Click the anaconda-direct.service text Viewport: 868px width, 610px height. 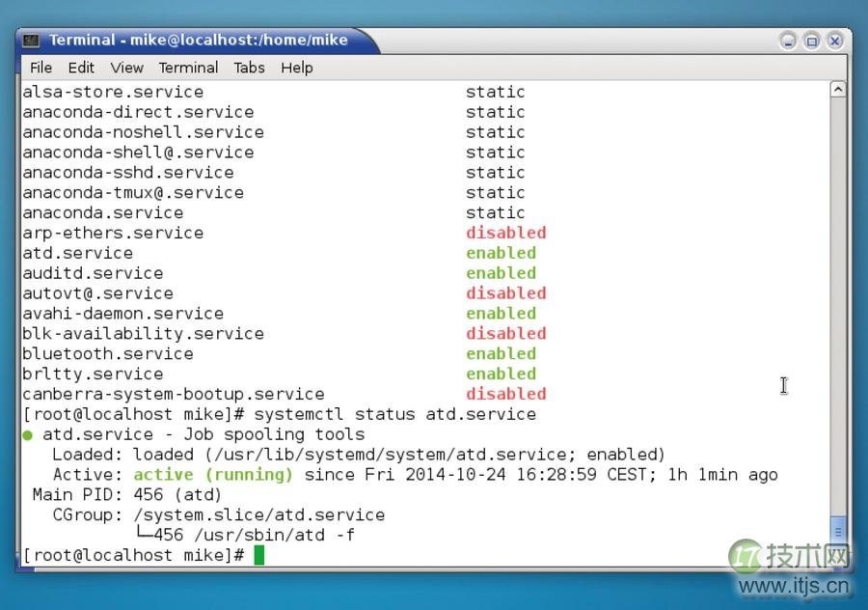point(138,112)
